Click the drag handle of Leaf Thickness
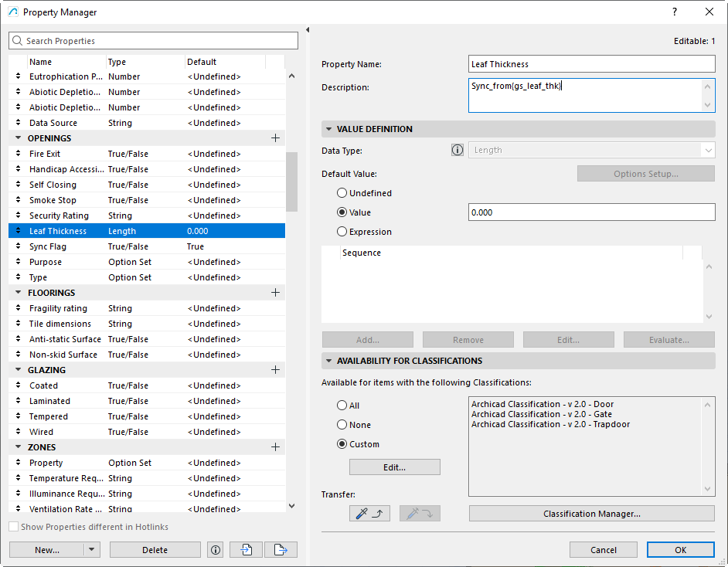The width and height of the screenshot is (728, 567). pos(18,231)
